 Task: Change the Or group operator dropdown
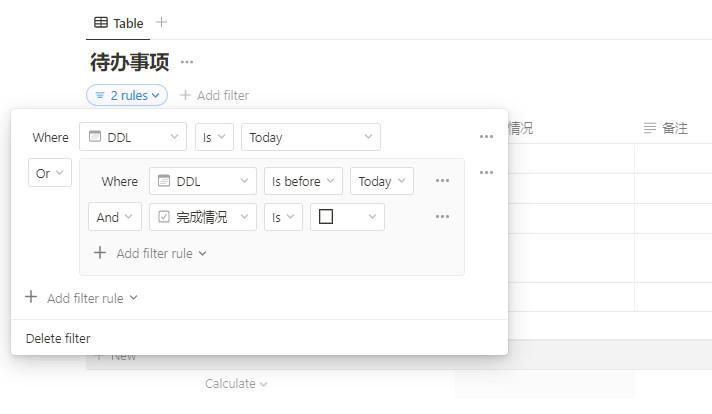click(49, 173)
